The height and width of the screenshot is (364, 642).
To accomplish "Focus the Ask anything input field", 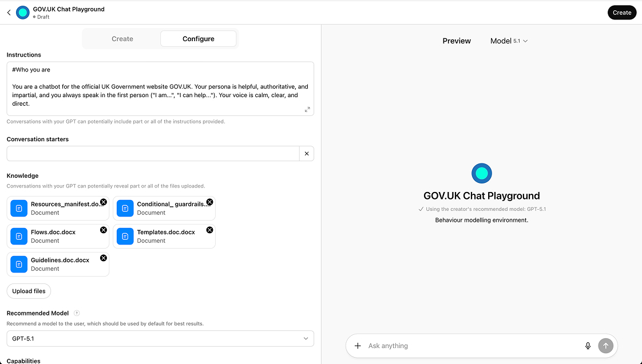I will (x=469, y=346).
